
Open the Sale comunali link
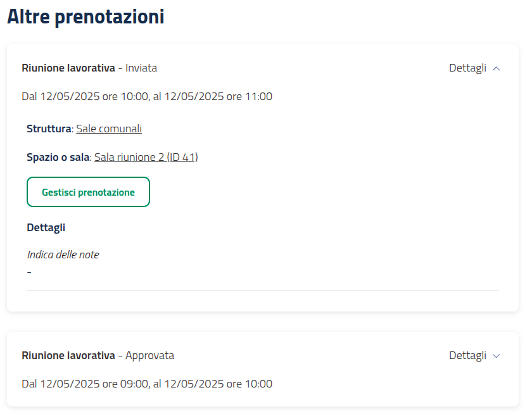coord(109,129)
